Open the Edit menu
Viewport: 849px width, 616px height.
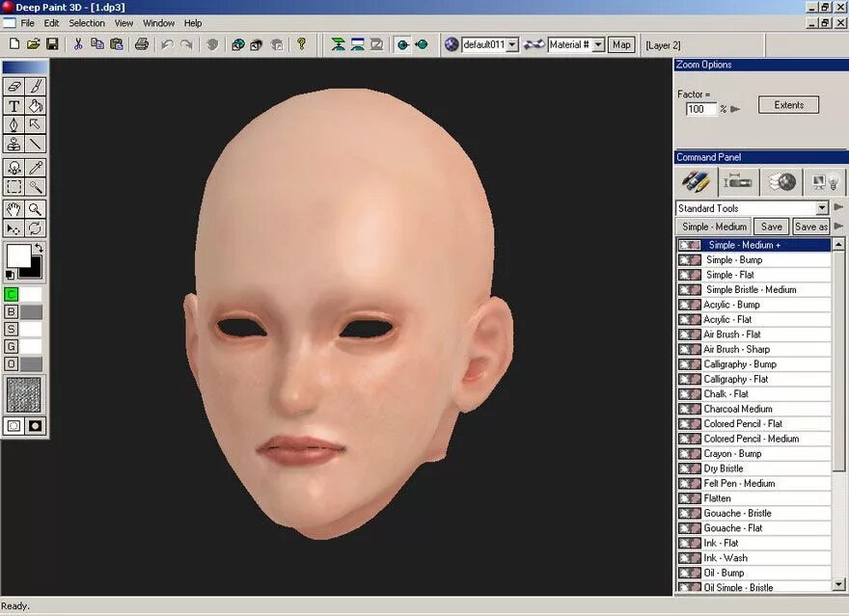[x=51, y=23]
